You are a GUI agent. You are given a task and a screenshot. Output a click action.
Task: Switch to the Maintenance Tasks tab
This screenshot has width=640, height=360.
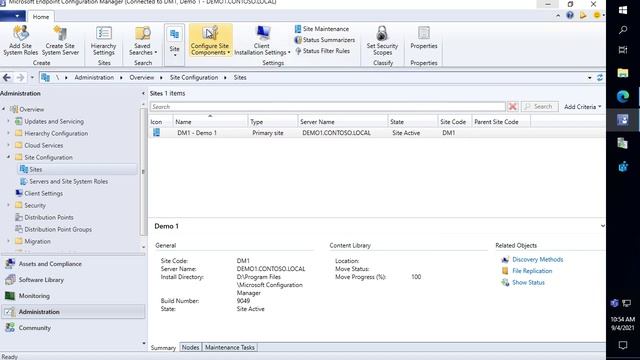click(230, 347)
